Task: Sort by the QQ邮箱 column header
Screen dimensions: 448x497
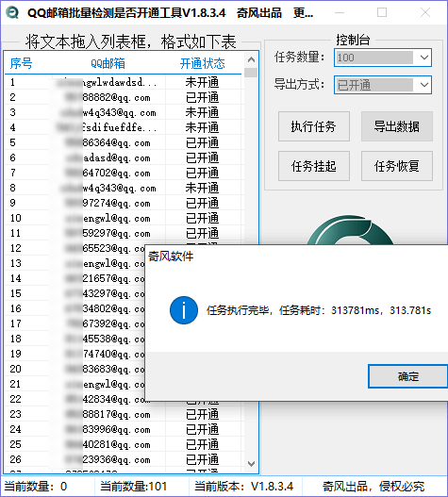Action: point(108,63)
